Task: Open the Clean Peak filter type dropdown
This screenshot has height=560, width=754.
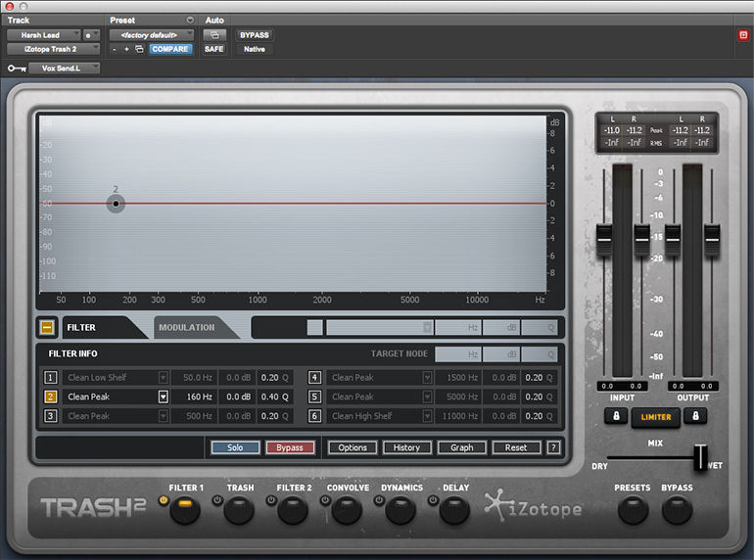Action: click(x=164, y=397)
